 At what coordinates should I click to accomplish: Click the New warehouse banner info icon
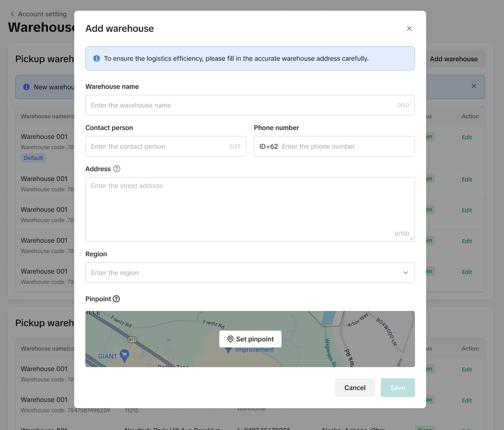26,87
